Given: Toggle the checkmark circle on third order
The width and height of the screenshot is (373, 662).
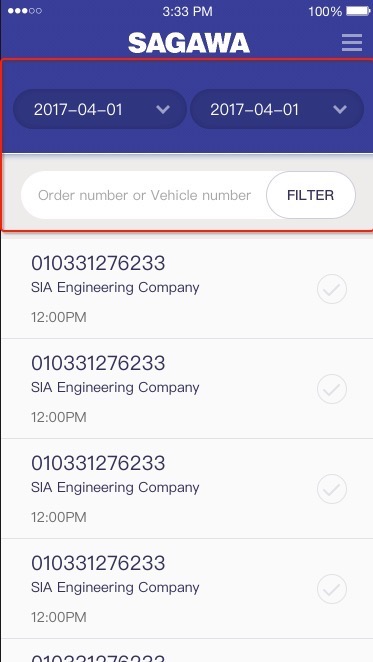Looking at the screenshot, I should pyautogui.click(x=332, y=489).
